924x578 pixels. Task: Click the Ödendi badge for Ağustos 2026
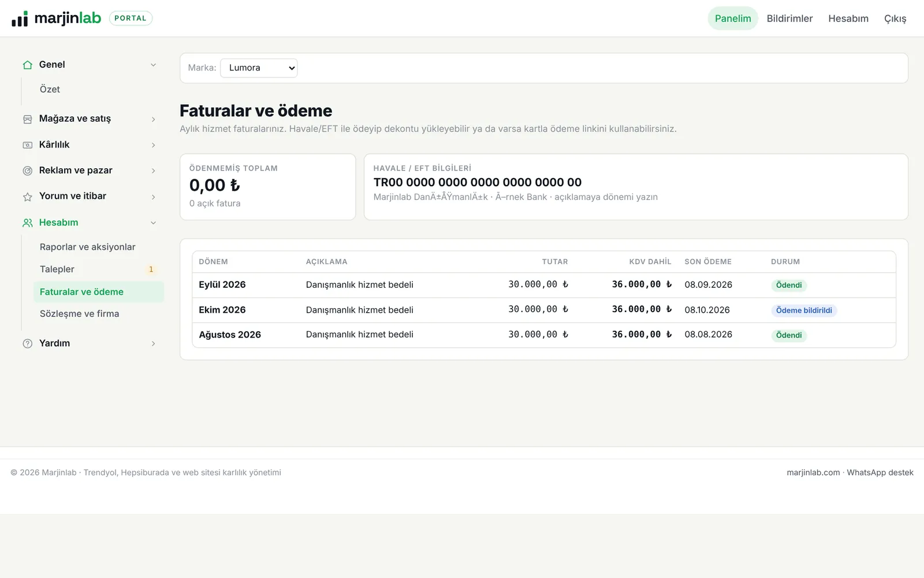789,335
